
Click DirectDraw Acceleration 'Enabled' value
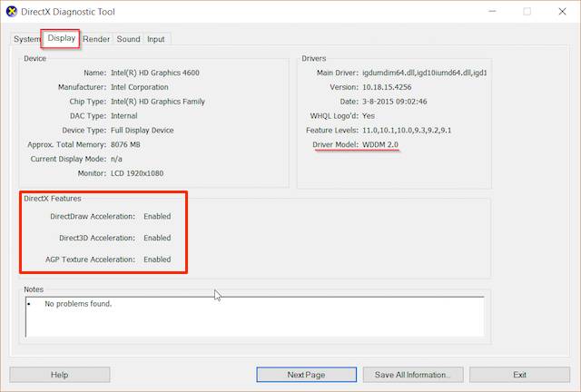tap(157, 216)
